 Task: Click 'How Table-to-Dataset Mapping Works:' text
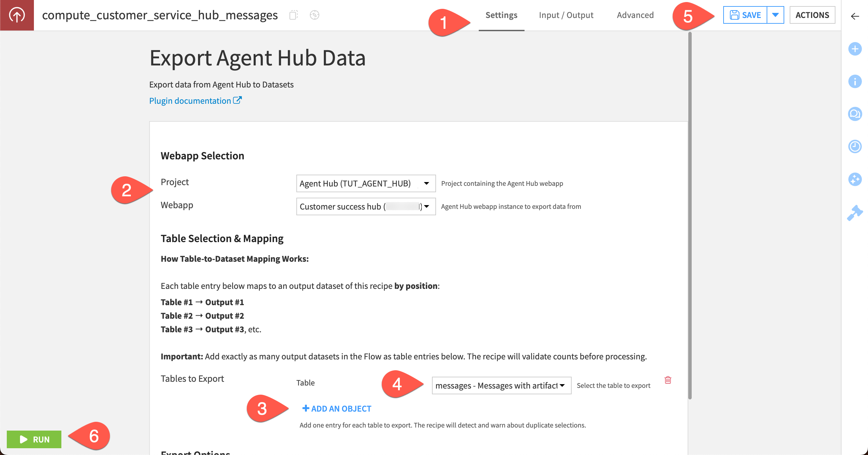click(x=235, y=259)
